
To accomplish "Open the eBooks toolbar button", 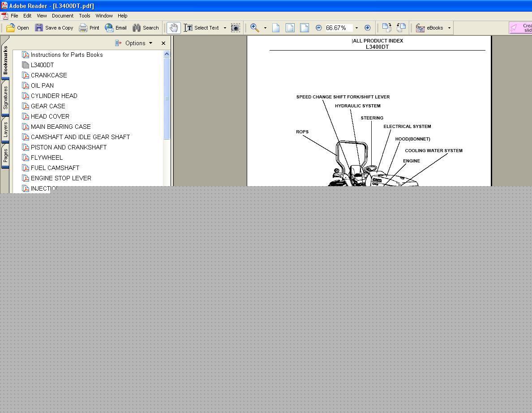I will click(x=429, y=28).
